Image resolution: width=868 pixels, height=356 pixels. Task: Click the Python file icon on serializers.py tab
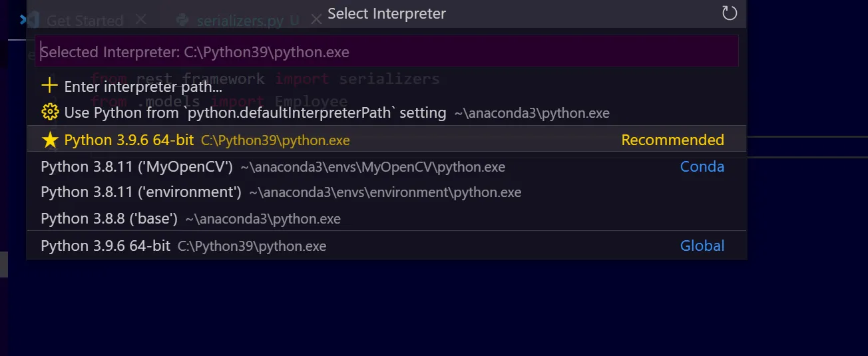click(182, 21)
